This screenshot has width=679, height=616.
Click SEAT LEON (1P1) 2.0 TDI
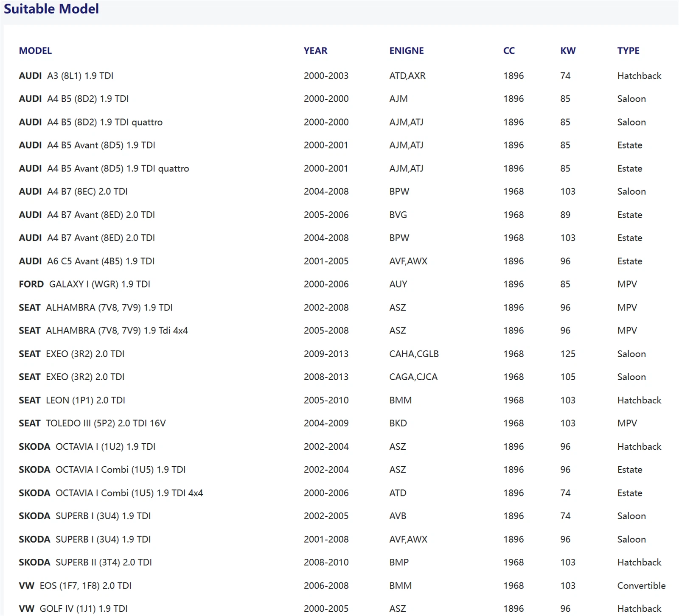point(72,400)
